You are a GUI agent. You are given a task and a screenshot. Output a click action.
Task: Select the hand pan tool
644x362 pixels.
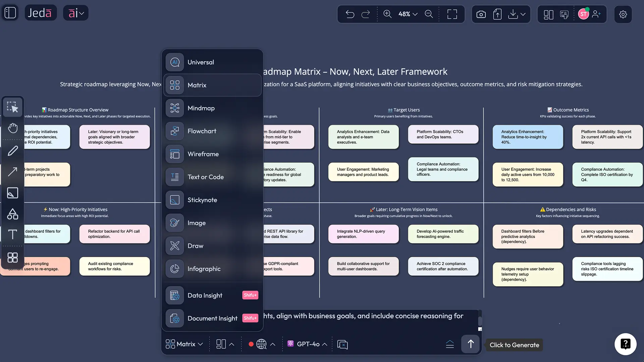[x=13, y=128]
